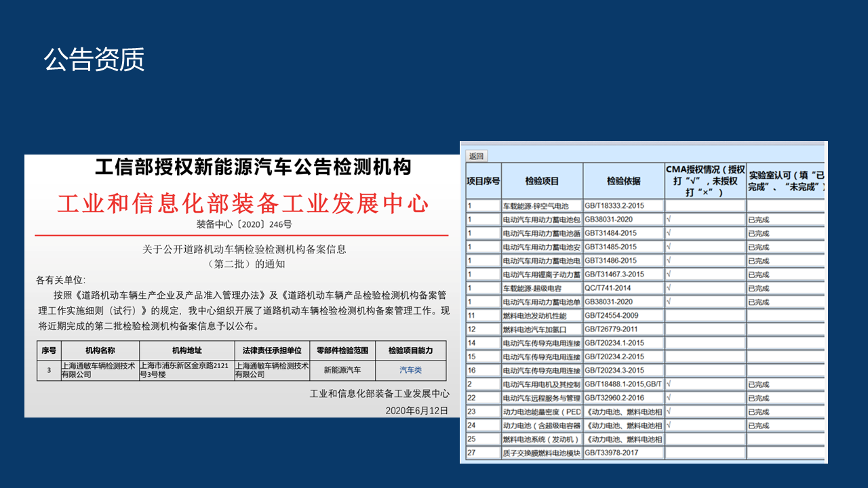Click the 车载能源-锌空气电池 cell

point(541,205)
